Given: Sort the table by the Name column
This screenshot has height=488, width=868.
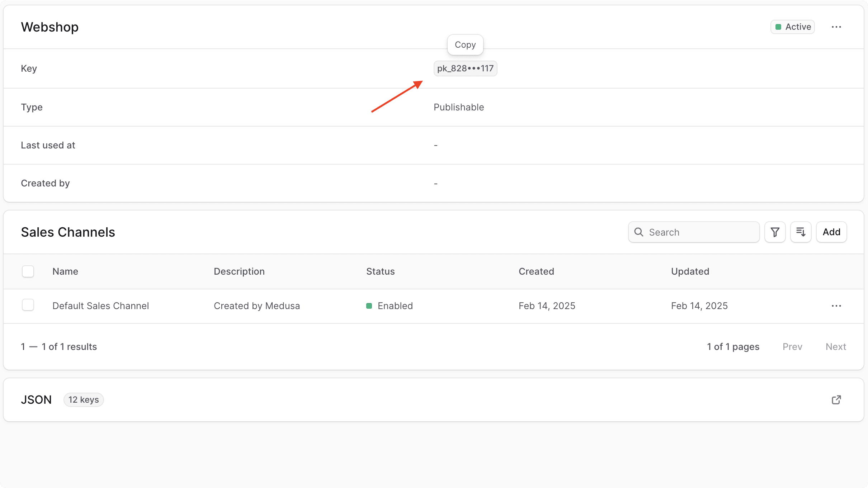Looking at the screenshot, I should click(65, 271).
